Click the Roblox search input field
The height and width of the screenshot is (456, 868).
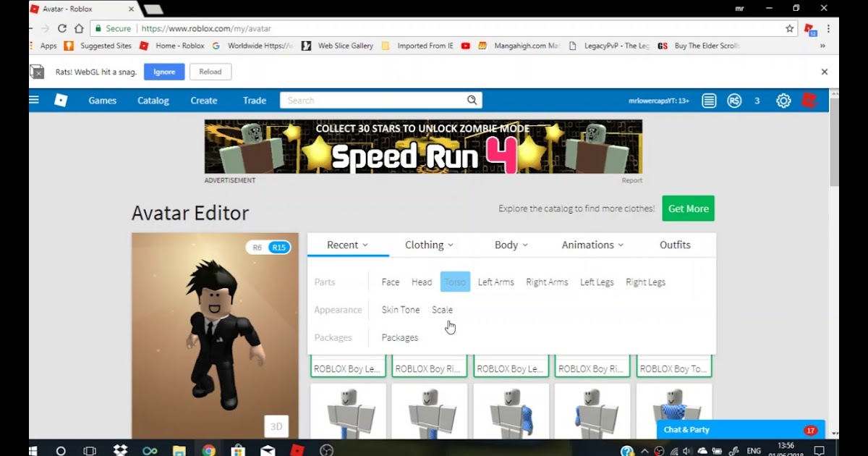point(373,100)
